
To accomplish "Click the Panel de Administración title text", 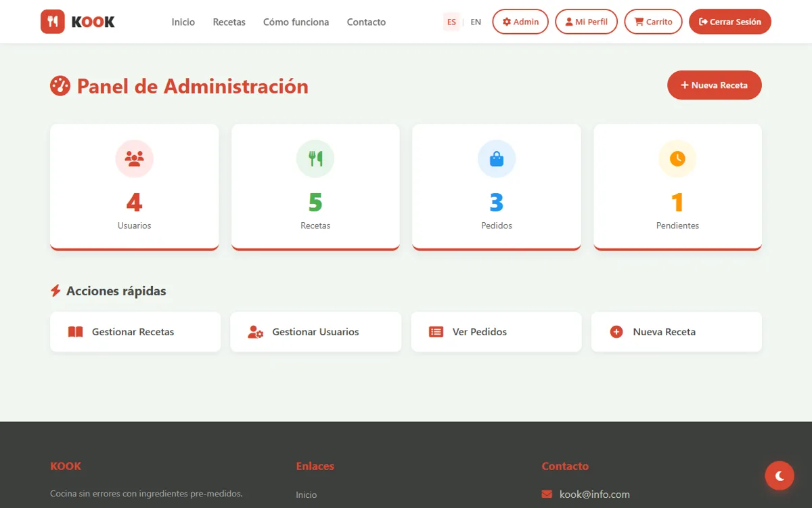I will click(193, 86).
